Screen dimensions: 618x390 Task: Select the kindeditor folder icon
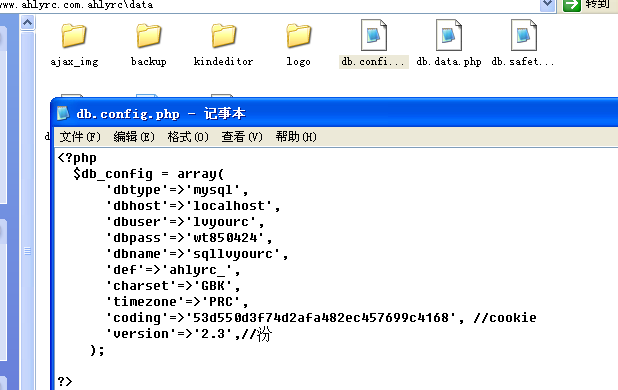[223, 35]
